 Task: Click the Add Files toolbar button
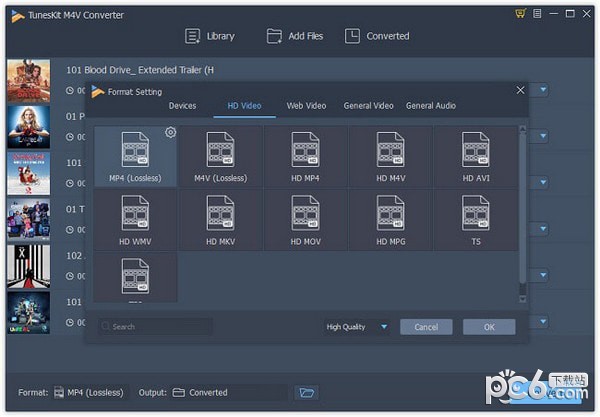(295, 36)
